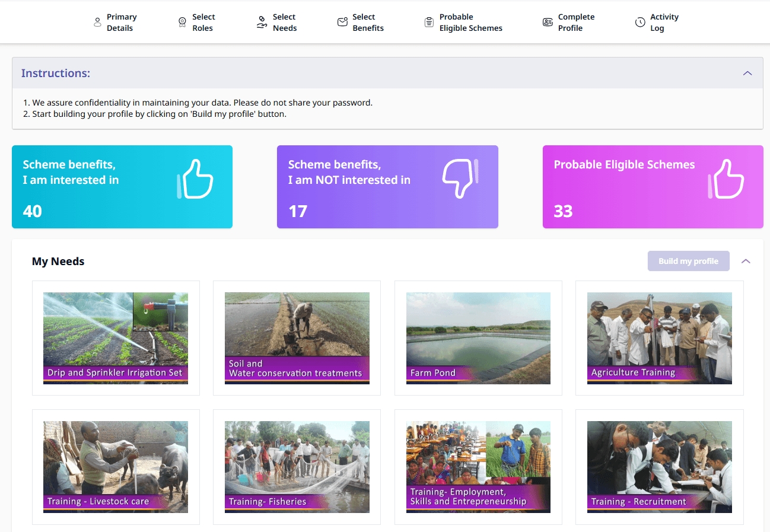Pick the Agriculture Training need
Viewport: 770px width, 532px height.
tap(659, 338)
